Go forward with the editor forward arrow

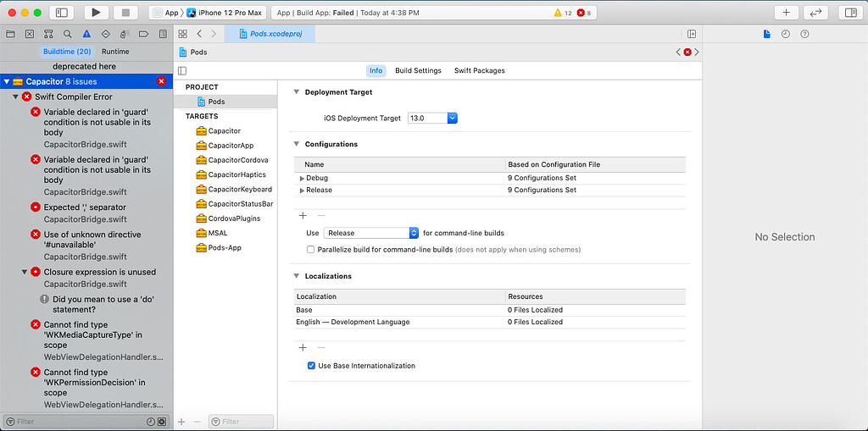point(214,34)
